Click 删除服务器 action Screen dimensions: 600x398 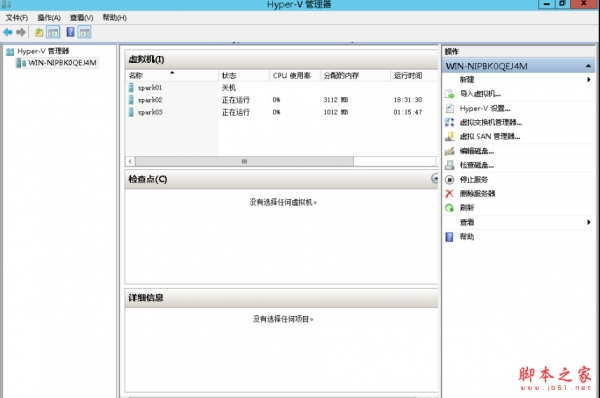point(477,194)
